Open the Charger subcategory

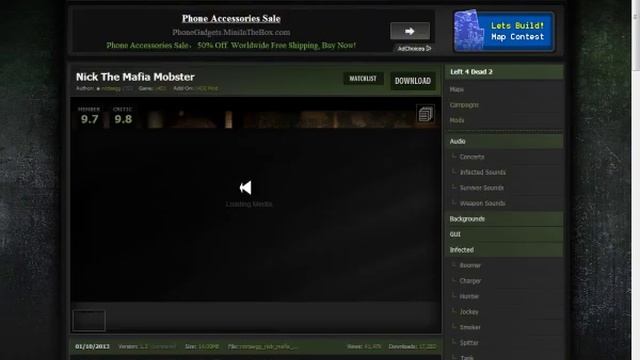coord(470,281)
